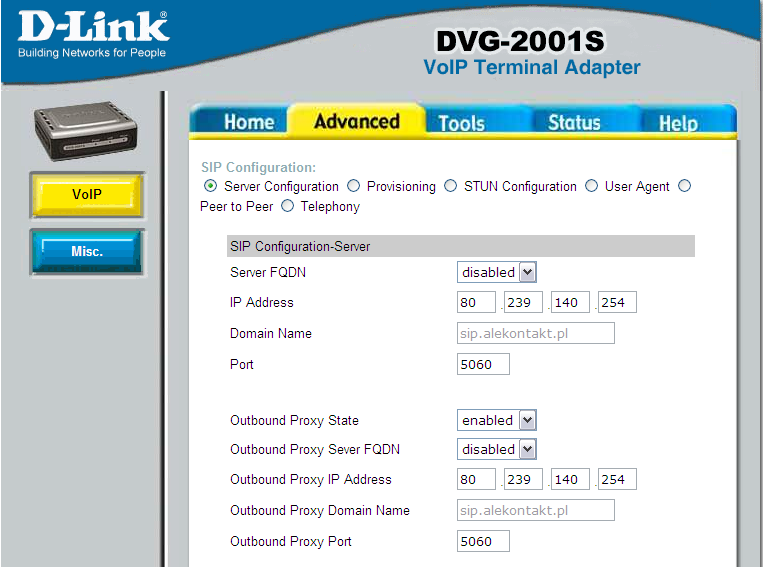Select the Telephony radio button
763x567 pixels.
coord(288,206)
